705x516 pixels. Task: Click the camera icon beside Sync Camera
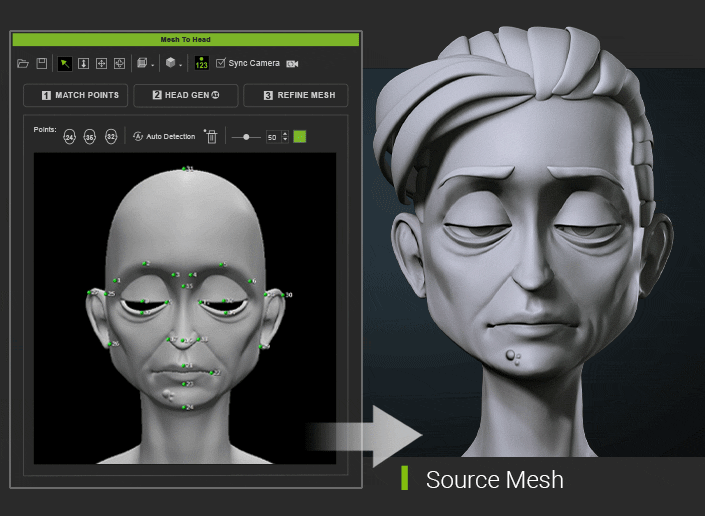tap(292, 63)
